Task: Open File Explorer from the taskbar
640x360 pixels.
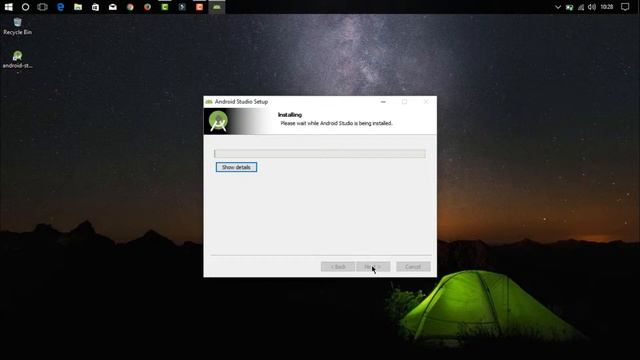Action: point(78,7)
